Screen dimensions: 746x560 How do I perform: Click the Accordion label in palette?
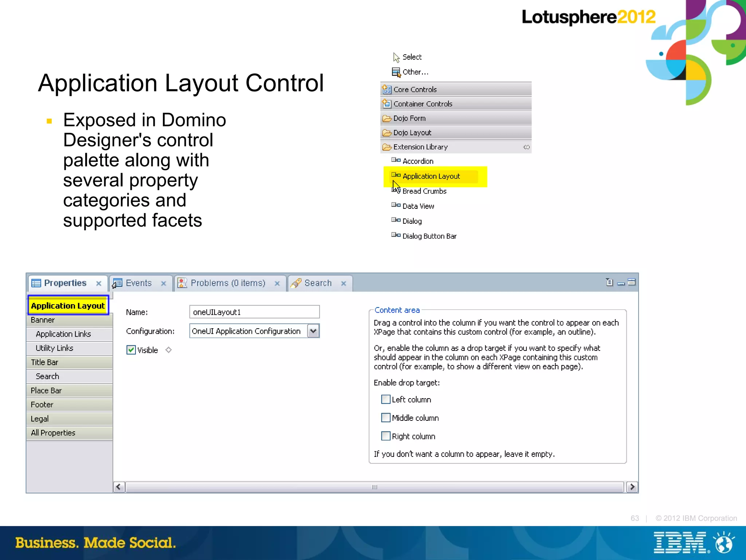(x=418, y=161)
